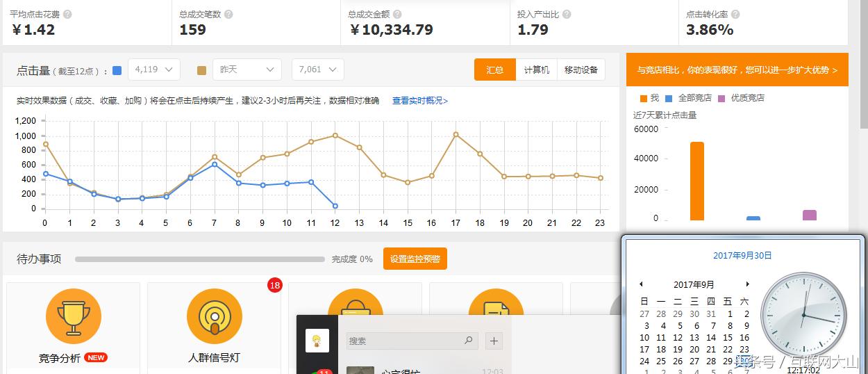This screenshot has width=868, height=374.
Task: Go to previous month in calendar
Action: coord(641,284)
